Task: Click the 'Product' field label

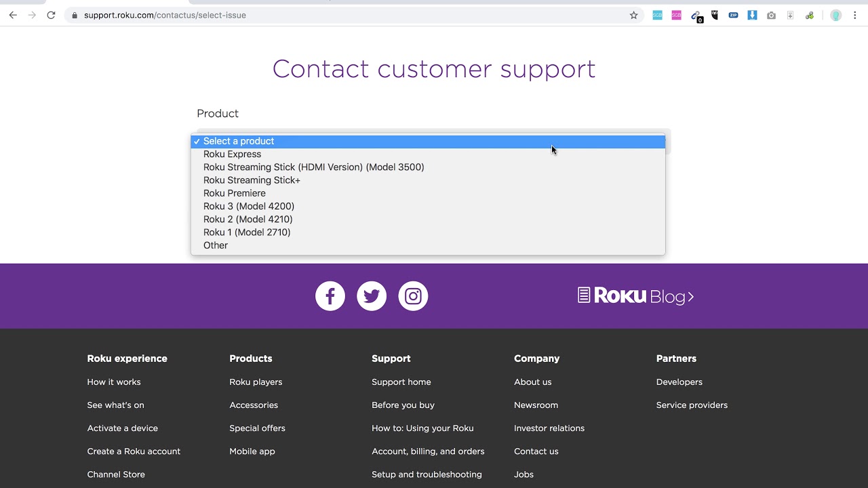Action: 218,113
